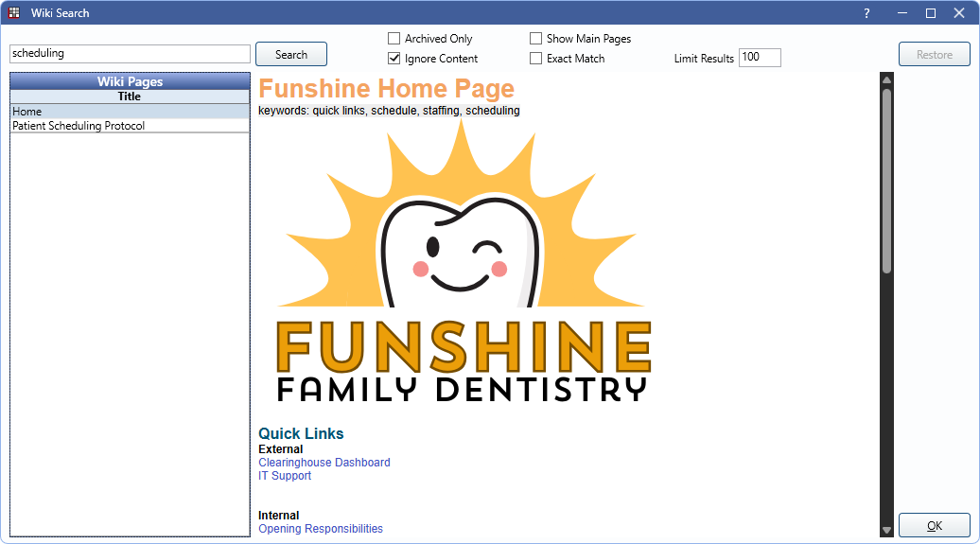980x544 pixels.
Task: Click the Search button
Action: click(291, 54)
